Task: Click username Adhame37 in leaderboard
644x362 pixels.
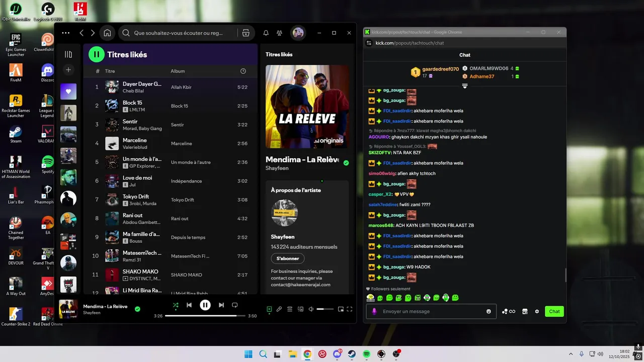Action: [482, 76]
